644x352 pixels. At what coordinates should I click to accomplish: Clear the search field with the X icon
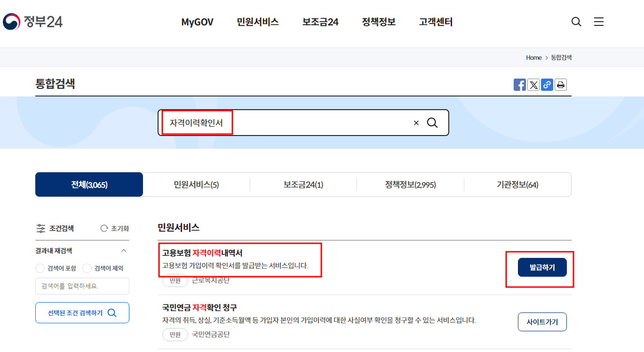[416, 122]
